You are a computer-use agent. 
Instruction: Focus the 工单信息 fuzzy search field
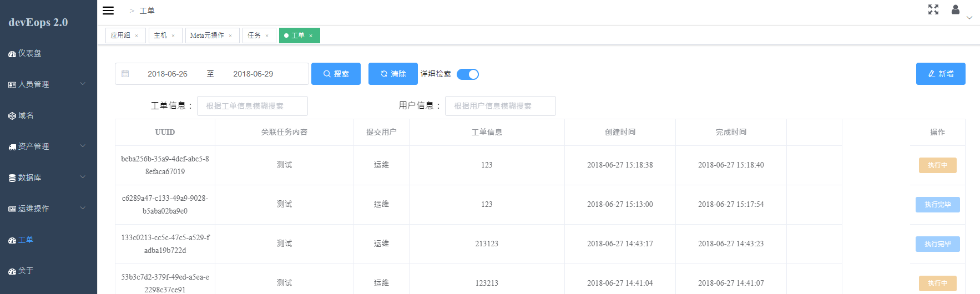(252, 106)
